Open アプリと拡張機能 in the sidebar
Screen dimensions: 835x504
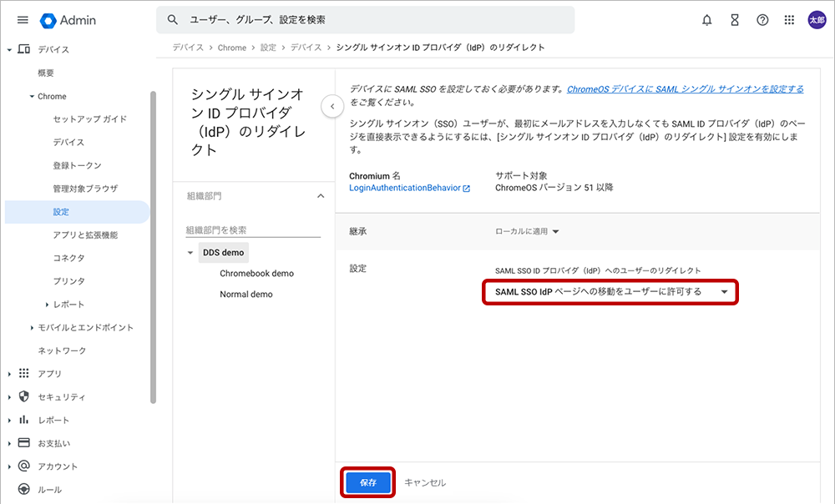click(84, 235)
